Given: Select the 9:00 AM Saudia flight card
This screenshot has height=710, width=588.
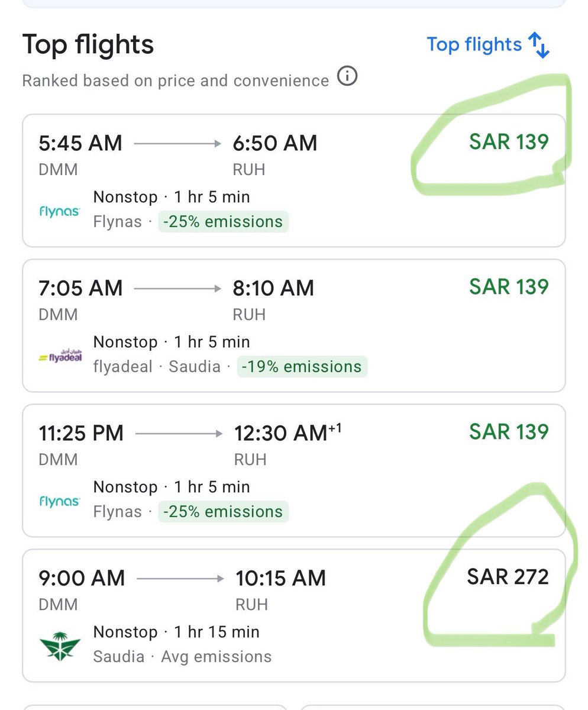Looking at the screenshot, I should pos(294,615).
